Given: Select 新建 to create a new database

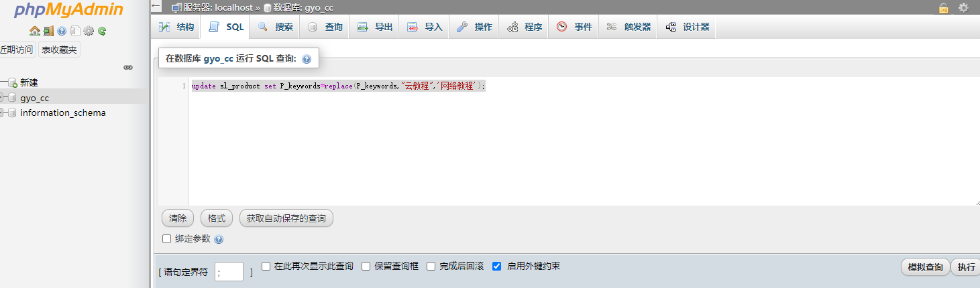Looking at the screenshot, I should tap(29, 82).
